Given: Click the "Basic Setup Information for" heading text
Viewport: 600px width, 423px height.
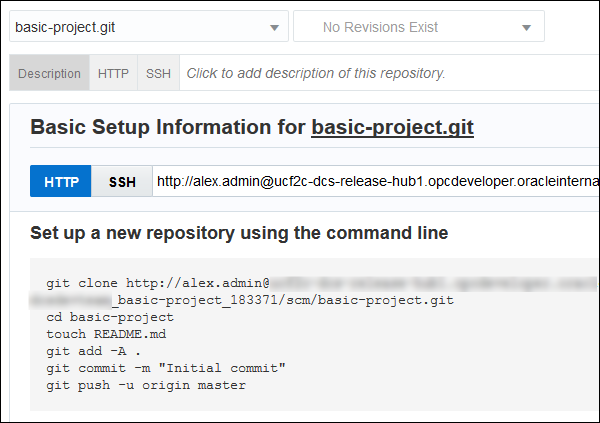Looking at the screenshot, I should (x=168, y=127).
